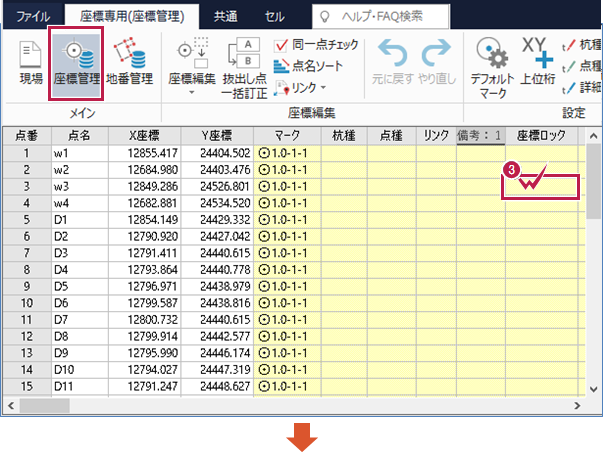Click the 杭種 settings icon

pyautogui.click(x=568, y=45)
